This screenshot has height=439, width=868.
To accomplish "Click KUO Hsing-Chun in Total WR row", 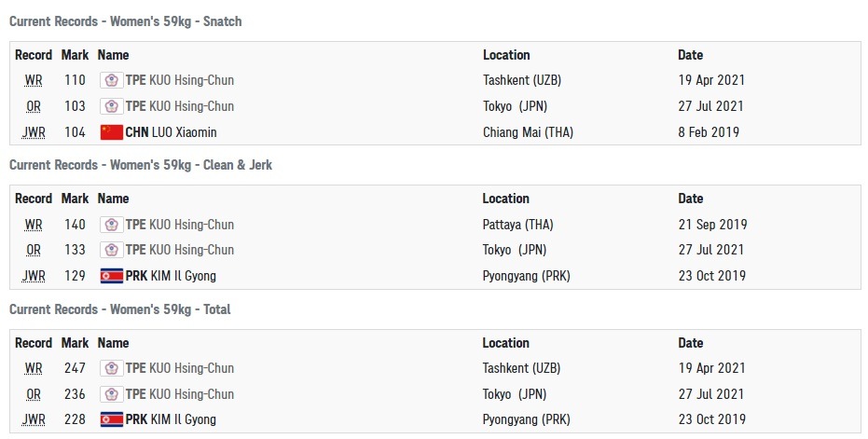I will pos(192,368).
